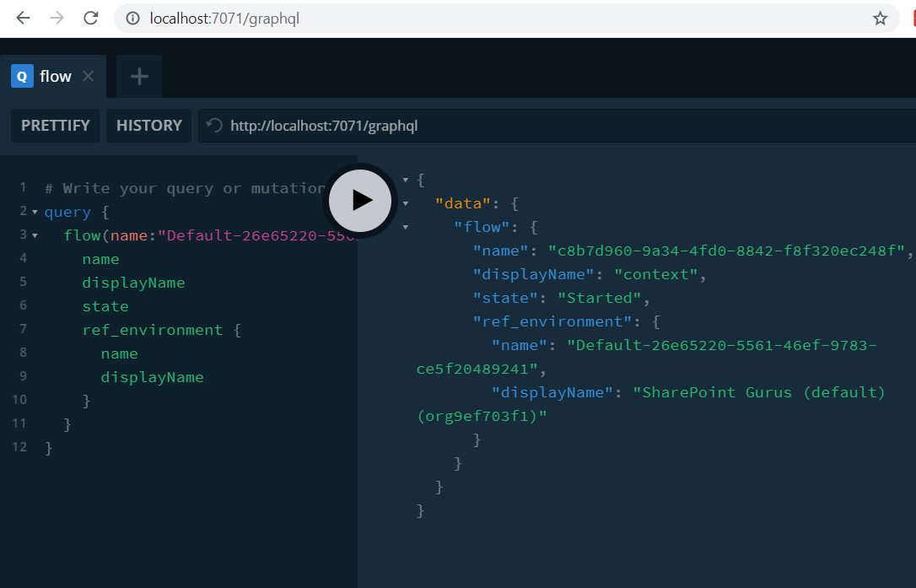Open the HISTORY panel

pyautogui.click(x=149, y=126)
